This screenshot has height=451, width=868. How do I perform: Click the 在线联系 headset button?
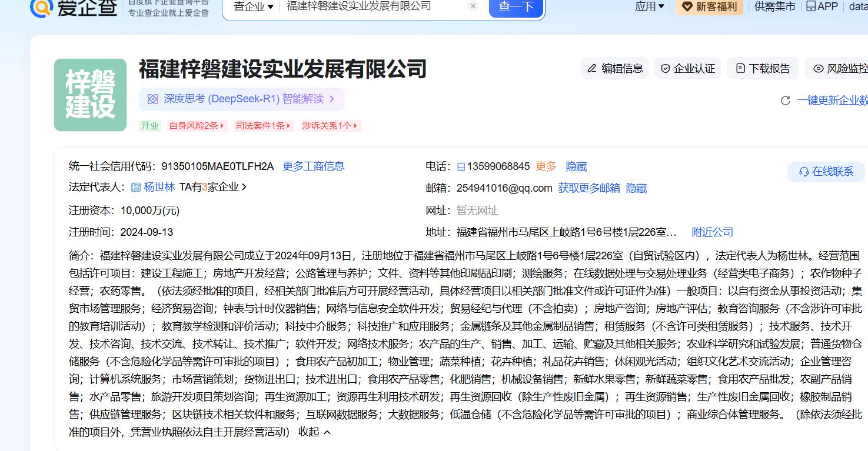click(826, 172)
